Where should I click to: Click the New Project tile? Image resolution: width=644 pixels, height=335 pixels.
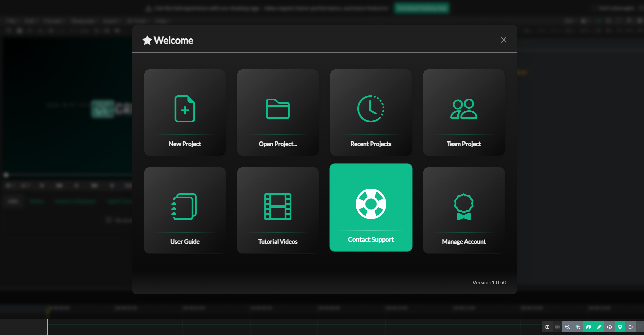coord(185,112)
